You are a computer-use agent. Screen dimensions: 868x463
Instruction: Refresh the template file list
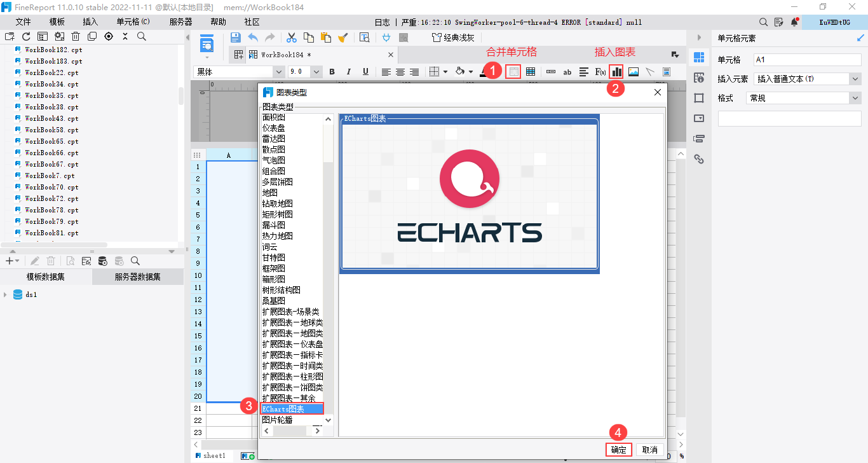tap(26, 37)
